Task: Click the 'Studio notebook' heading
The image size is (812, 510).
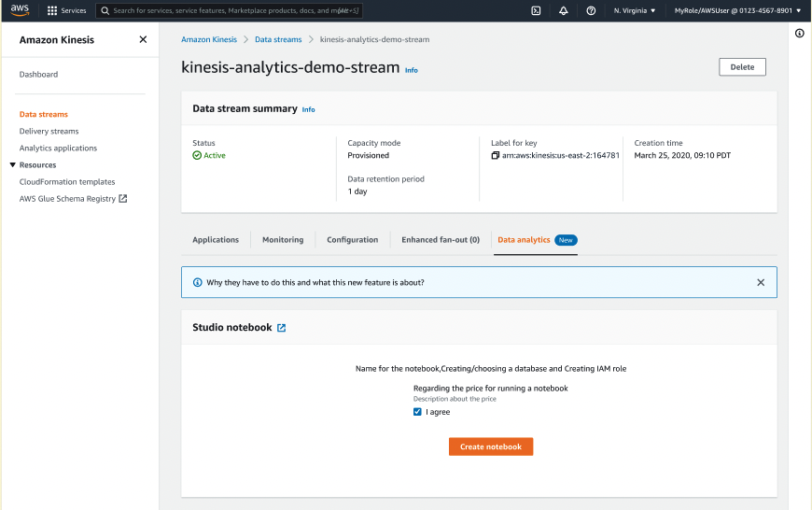Action: click(x=232, y=327)
